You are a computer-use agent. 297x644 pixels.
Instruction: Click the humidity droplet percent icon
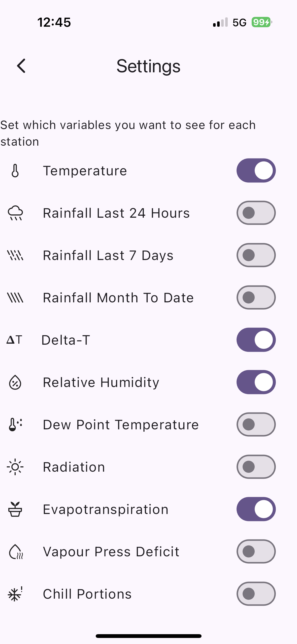click(15, 382)
